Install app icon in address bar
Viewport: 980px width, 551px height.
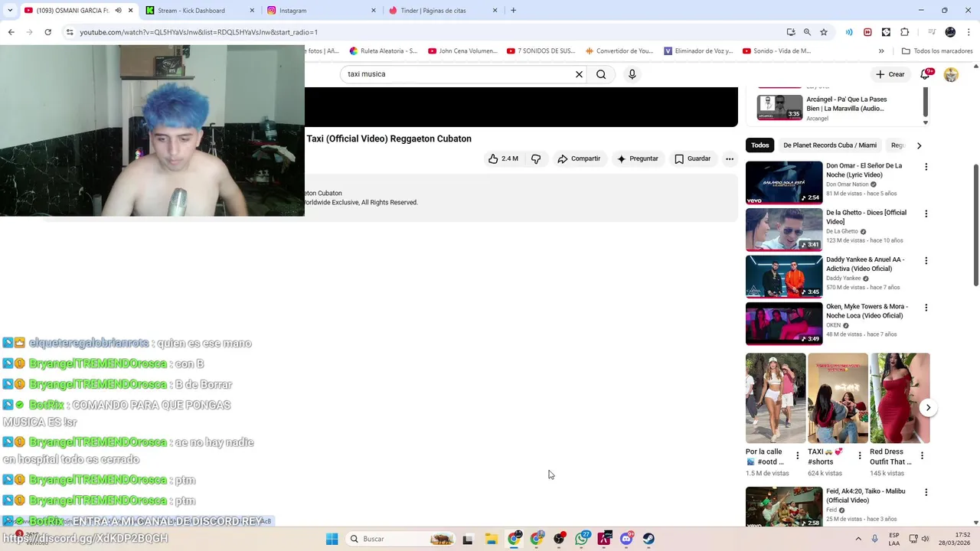pyautogui.click(x=791, y=32)
